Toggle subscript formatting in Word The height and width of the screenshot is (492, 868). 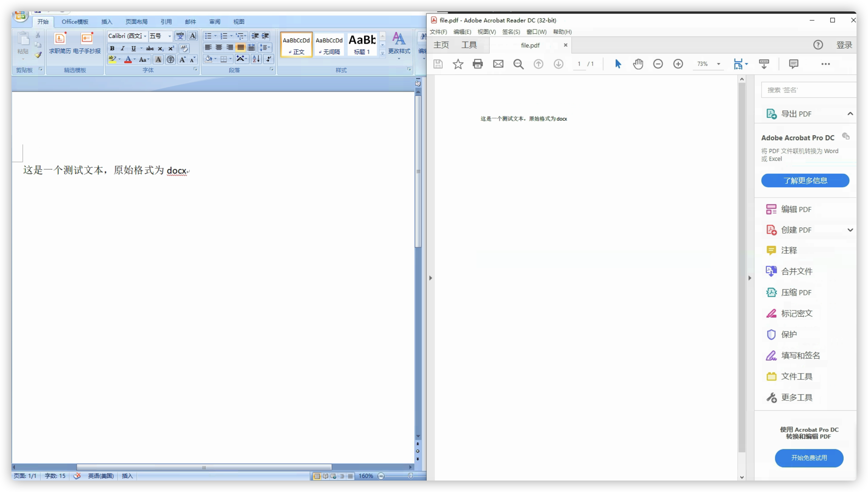pyautogui.click(x=161, y=48)
